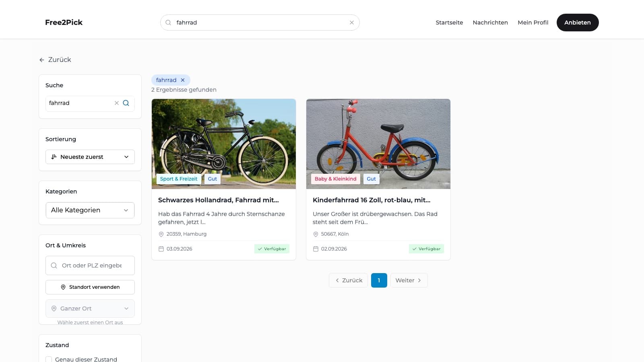Click calendar icon beside 03.09.2026
The width and height of the screenshot is (644, 362).
pos(161,249)
